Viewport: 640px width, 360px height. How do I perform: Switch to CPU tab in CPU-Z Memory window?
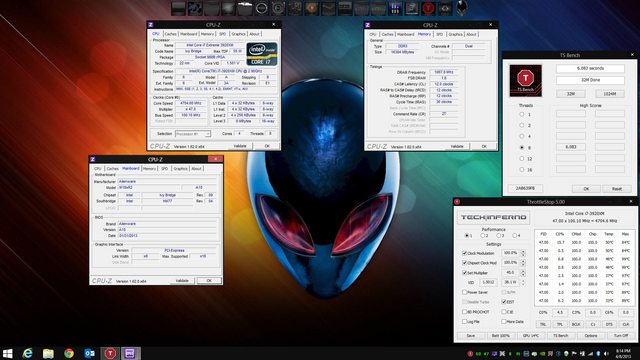tap(373, 34)
